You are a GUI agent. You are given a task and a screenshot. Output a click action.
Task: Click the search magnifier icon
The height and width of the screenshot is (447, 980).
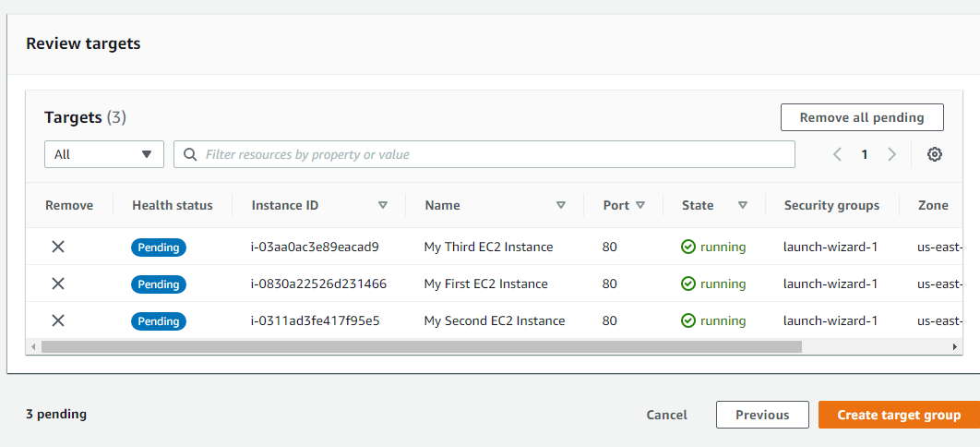click(190, 154)
